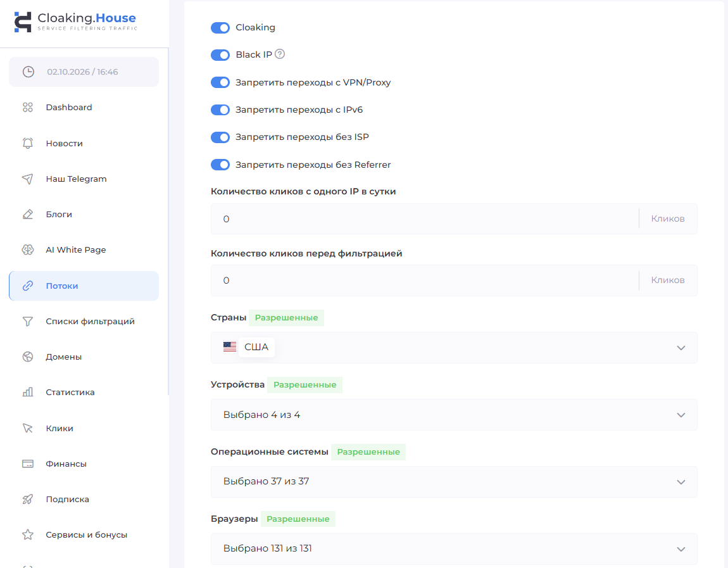
Task: Click the Разрешенные badge next to Страны
Action: pos(286,318)
